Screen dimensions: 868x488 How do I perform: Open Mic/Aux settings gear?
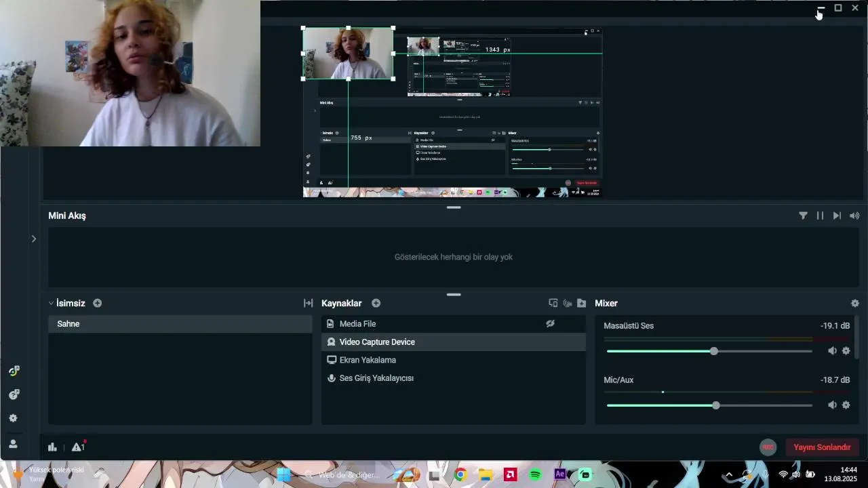[846, 405]
